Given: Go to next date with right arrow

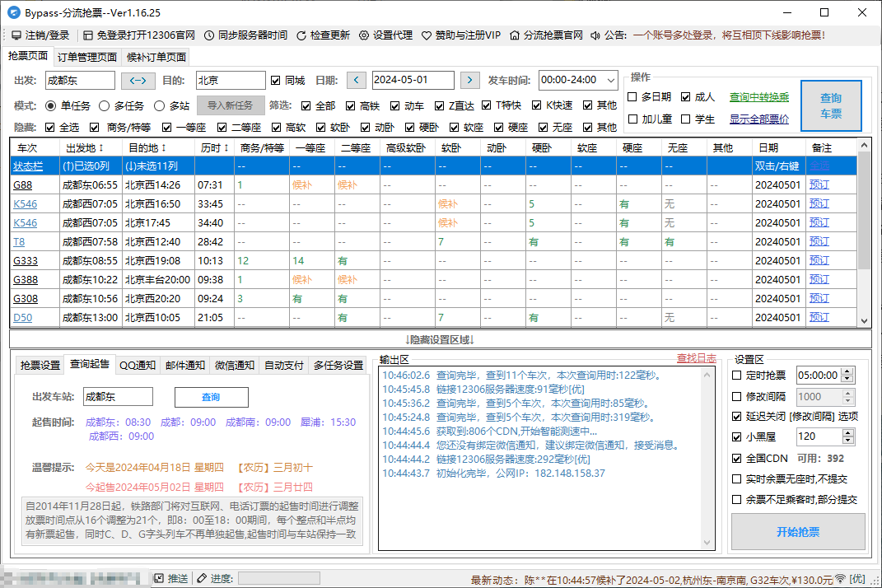Looking at the screenshot, I should coord(469,81).
